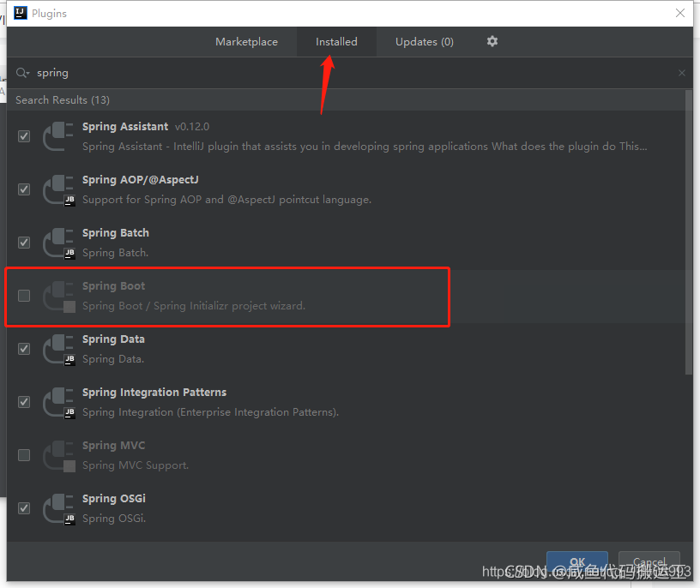Disable the Spring Assistant plugin checkbox

[x=24, y=136]
